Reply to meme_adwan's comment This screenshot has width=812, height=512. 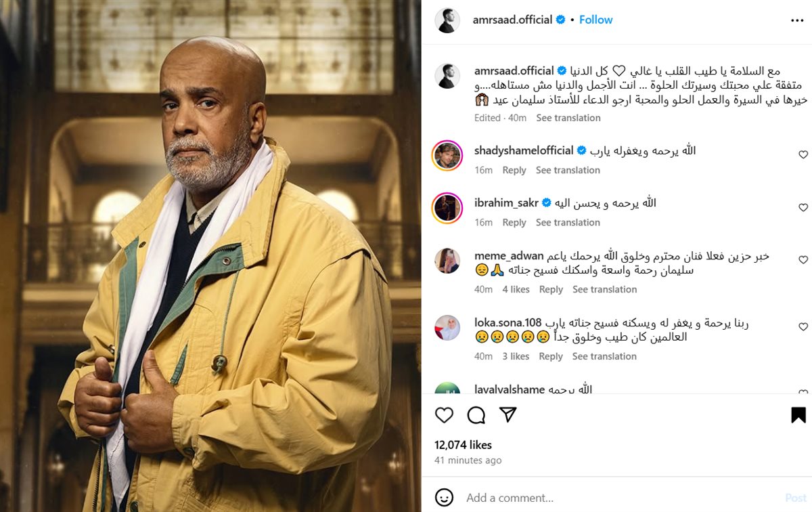point(551,289)
